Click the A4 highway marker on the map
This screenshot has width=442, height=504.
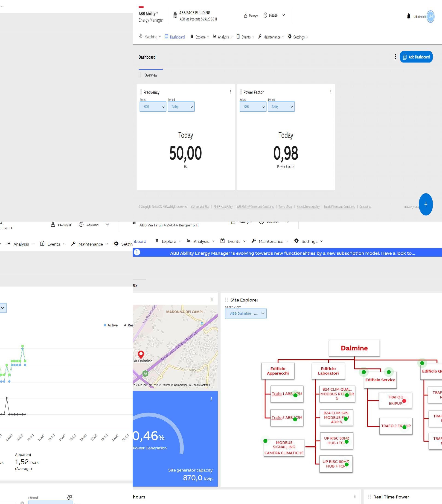145,373
